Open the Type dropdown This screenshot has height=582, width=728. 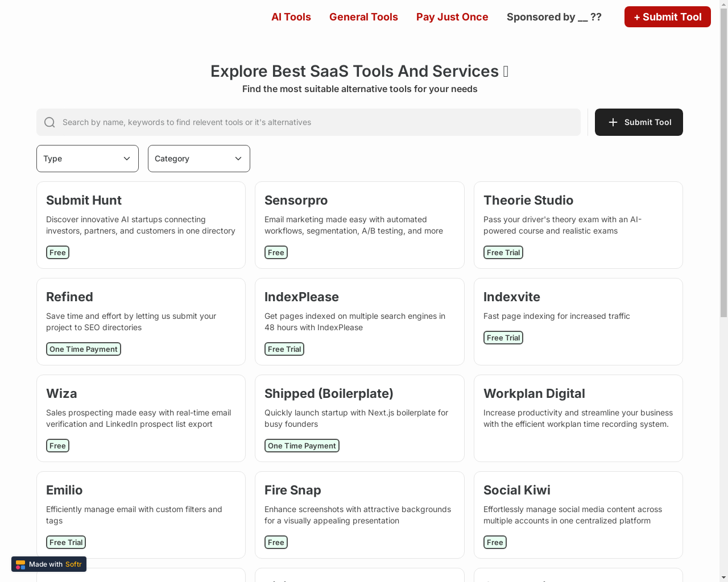88,159
